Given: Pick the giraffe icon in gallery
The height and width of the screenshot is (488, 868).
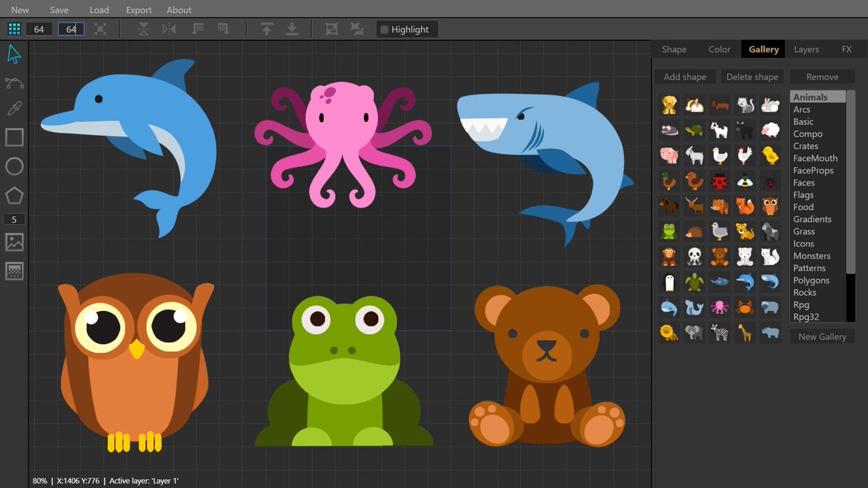Looking at the screenshot, I should click(x=745, y=333).
